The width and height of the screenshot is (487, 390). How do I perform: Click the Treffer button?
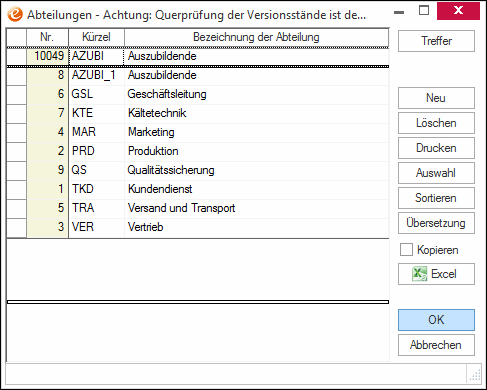[436, 41]
